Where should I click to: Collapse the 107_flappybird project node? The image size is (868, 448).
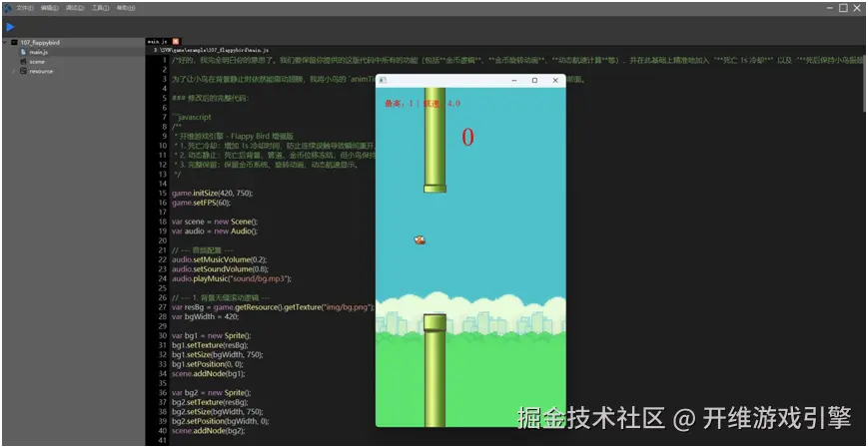(6, 42)
